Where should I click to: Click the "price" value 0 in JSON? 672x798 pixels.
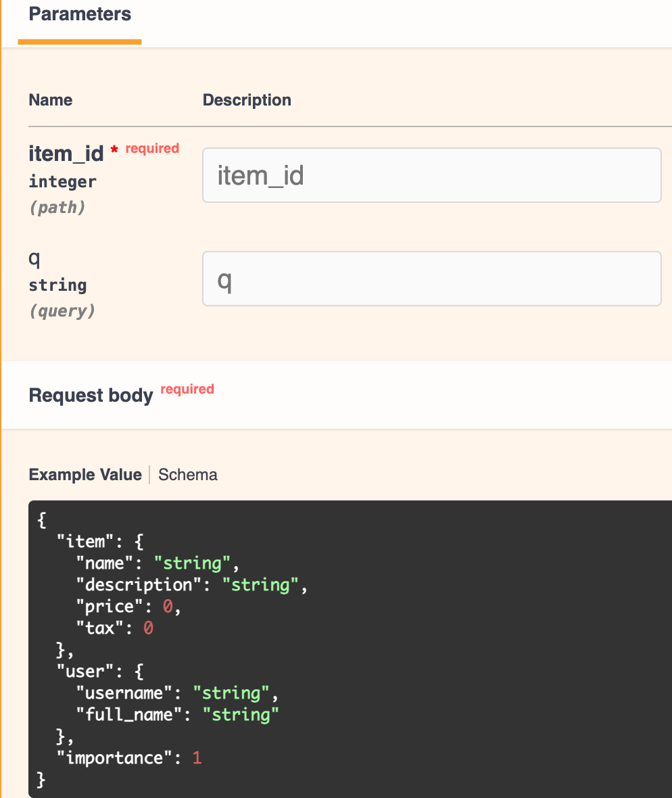click(x=168, y=607)
